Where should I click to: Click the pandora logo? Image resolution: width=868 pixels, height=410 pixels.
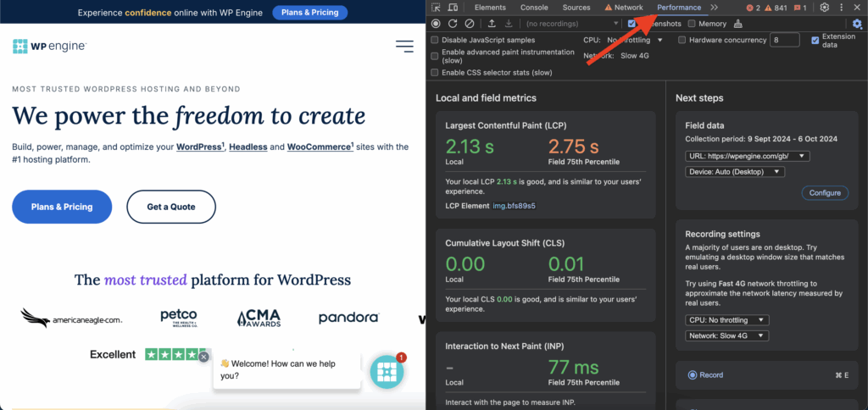coord(348,319)
